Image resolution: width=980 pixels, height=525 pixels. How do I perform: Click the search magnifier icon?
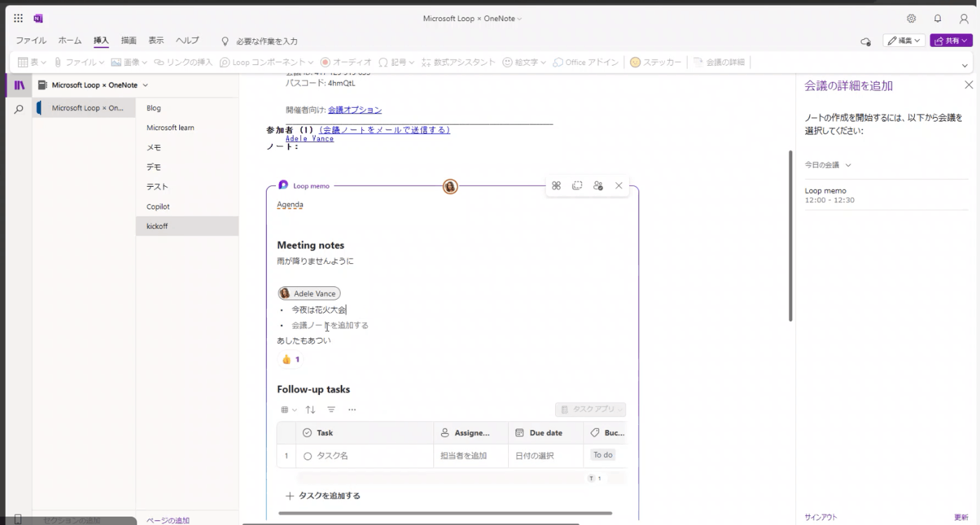19,109
